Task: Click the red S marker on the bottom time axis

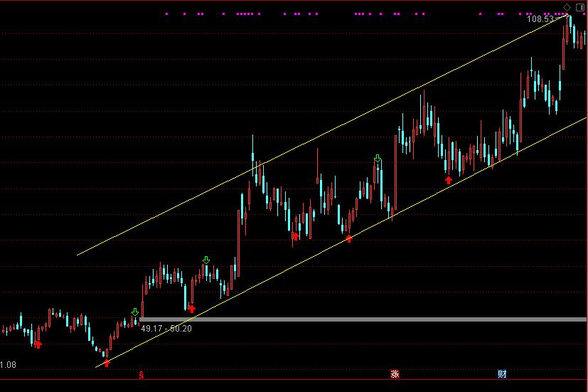Action: 141,374
